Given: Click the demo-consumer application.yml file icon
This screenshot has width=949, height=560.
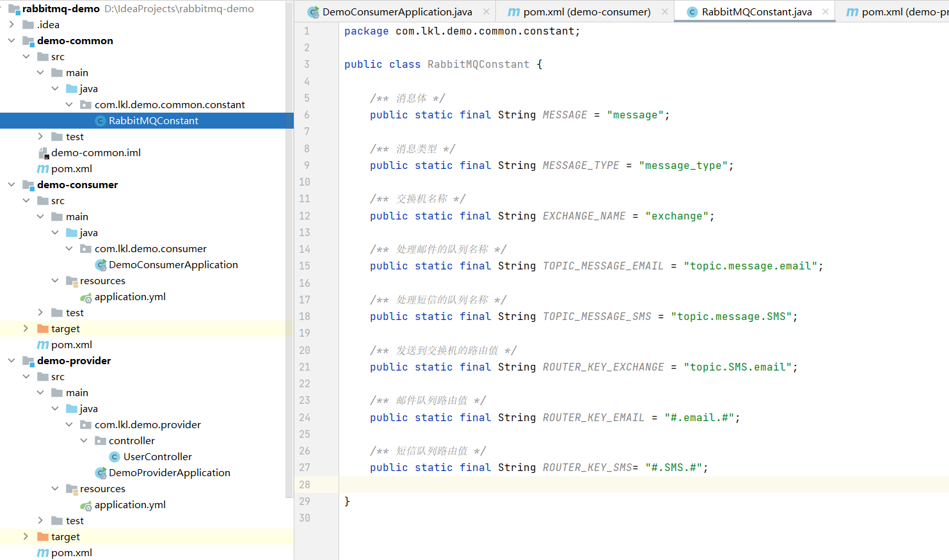Looking at the screenshot, I should point(86,297).
